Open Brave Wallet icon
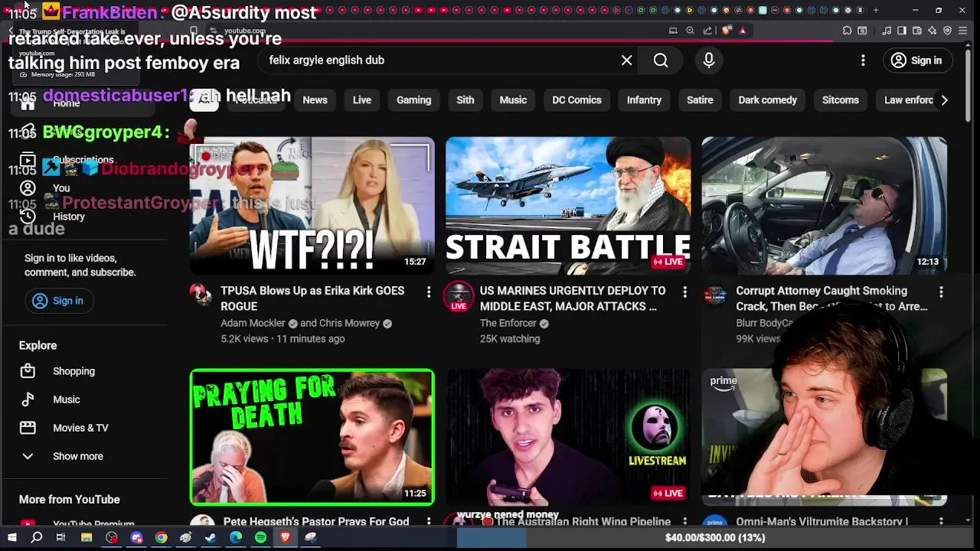Screen dimensions: 980x551 (x=917, y=31)
